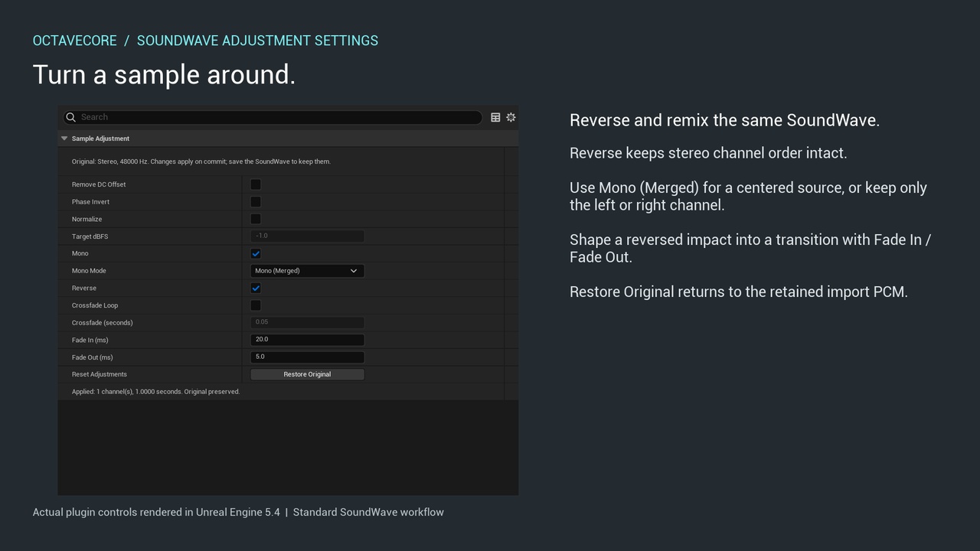Uncheck the Mono checkbox
The width and height of the screenshot is (980, 551).
[x=256, y=253]
